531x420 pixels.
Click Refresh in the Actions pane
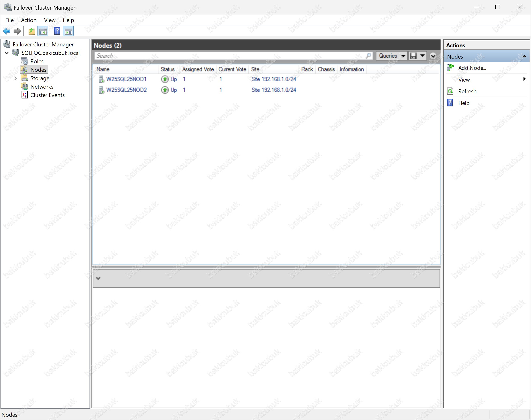[x=467, y=91]
